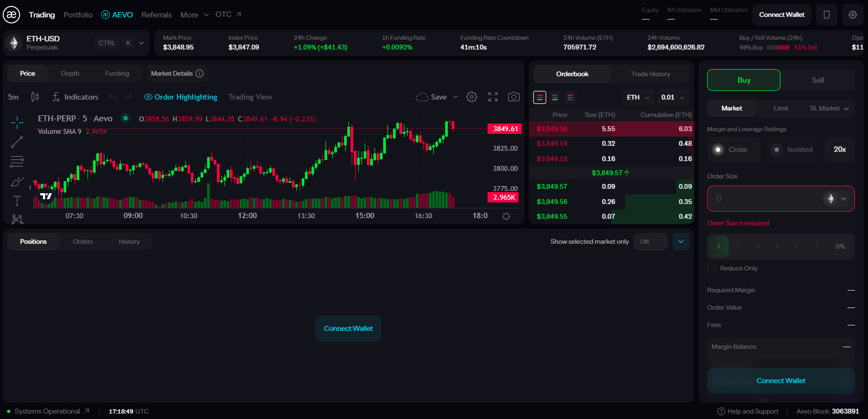The image size is (868, 419).
Task: Switch to Funding chart tab
Action: click(117, 73)
